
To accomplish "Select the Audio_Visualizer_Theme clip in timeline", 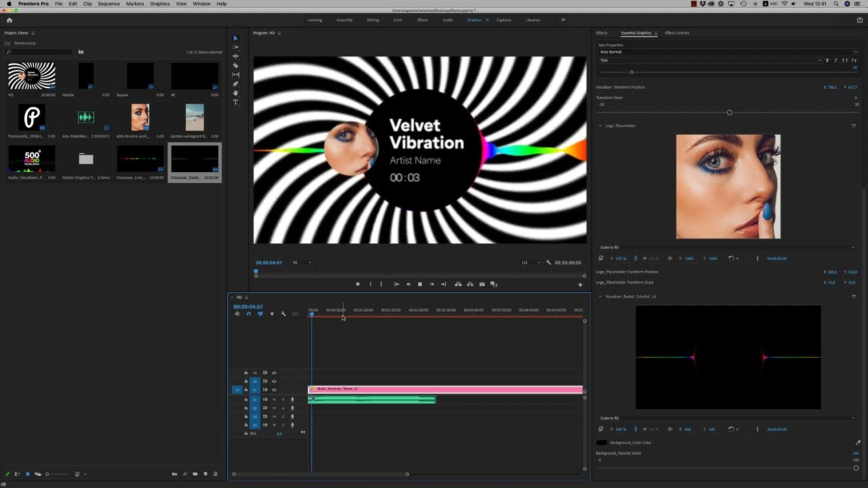I will pos(446,389).
